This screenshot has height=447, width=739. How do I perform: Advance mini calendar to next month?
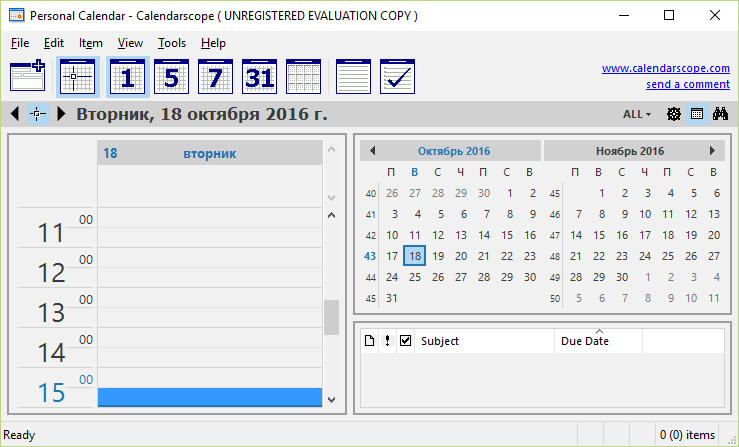coord(712,151)
